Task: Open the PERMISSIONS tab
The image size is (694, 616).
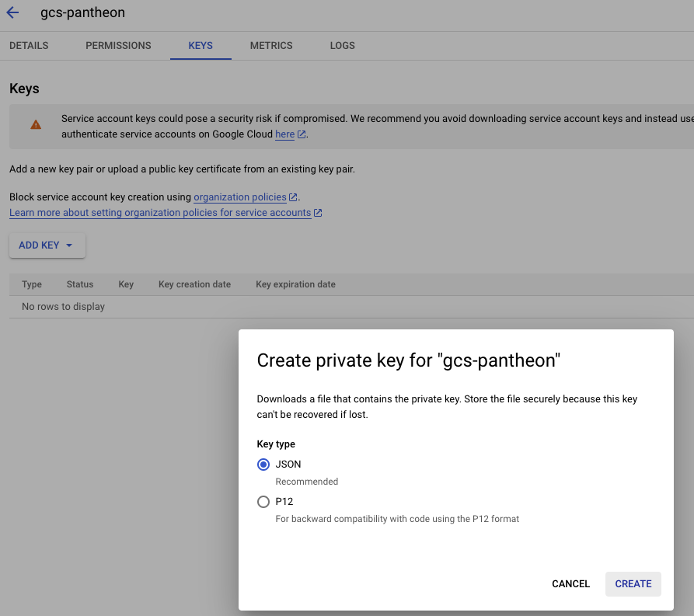Action: 118,46
